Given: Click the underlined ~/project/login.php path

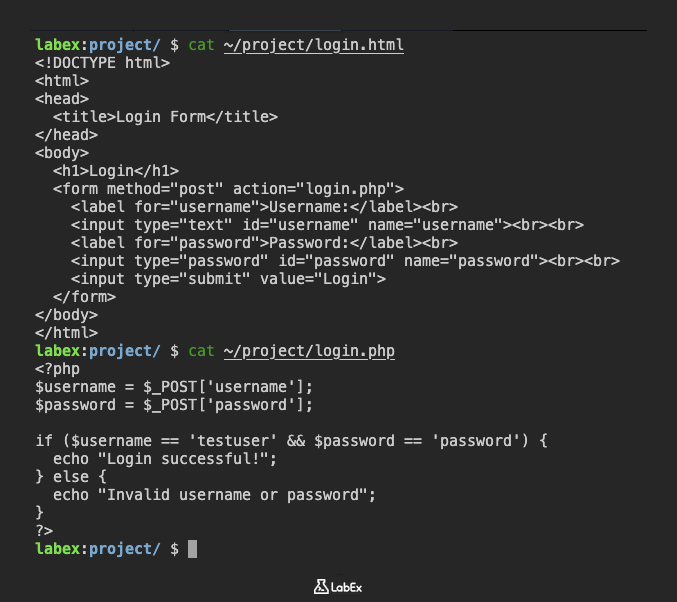Looking at the screenshot, I should [x=309, y=351].
